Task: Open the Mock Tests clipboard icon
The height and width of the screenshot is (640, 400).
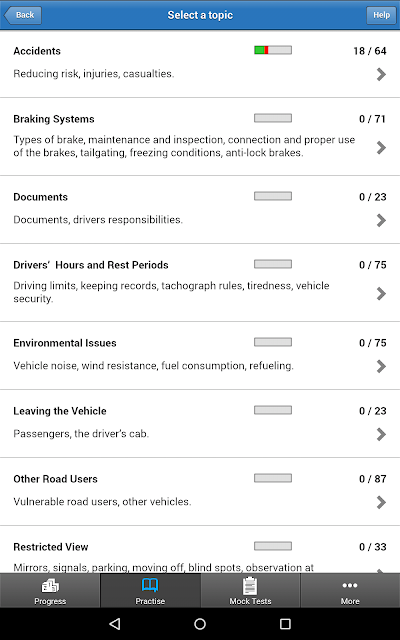Action: [250, 586]
